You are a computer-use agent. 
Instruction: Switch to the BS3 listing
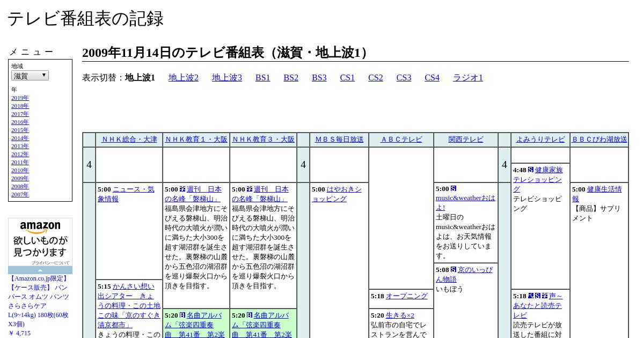click(319, 78)
